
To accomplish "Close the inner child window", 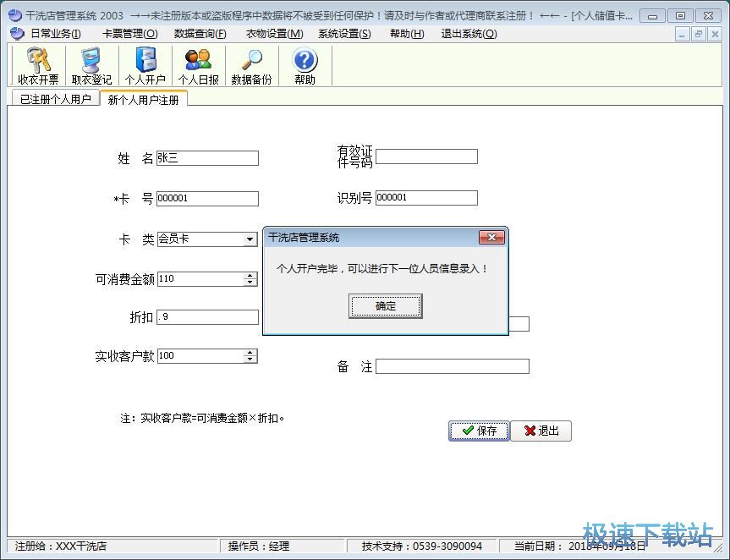I will (715, 34).
